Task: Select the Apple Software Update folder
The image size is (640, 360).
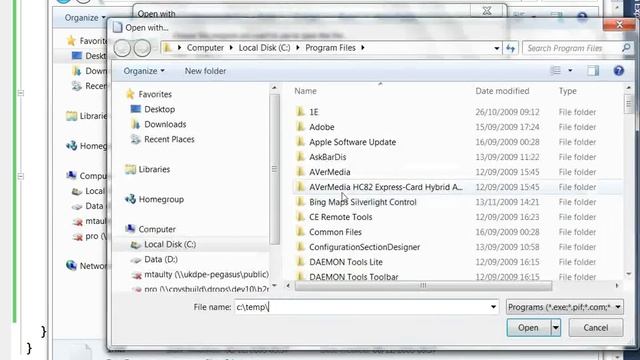Action: tap(353, 142)
